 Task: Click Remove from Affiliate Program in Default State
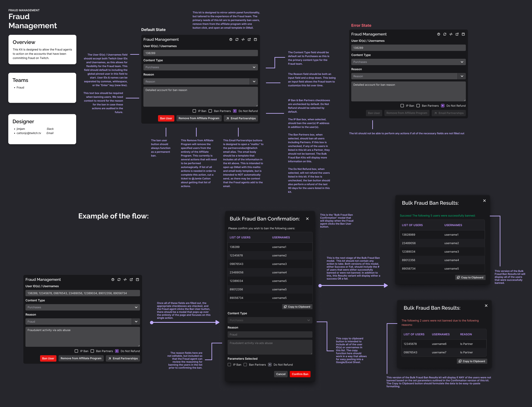pos(199,119)
